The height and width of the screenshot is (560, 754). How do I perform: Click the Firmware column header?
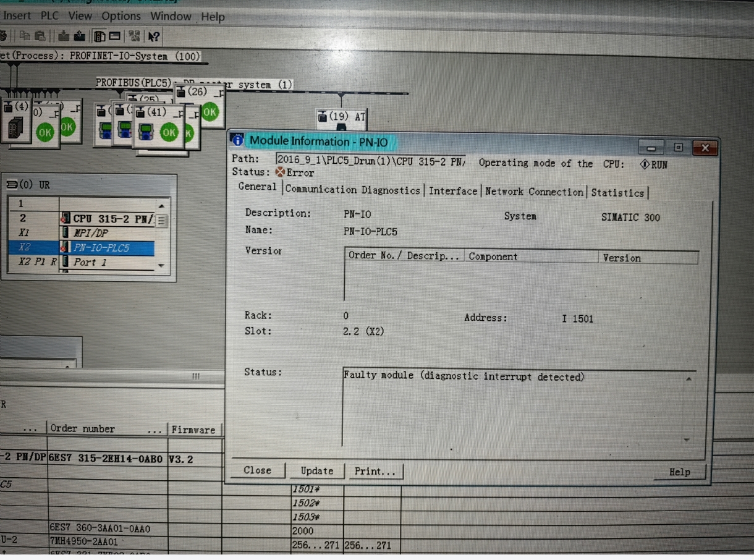pos(193,430)
